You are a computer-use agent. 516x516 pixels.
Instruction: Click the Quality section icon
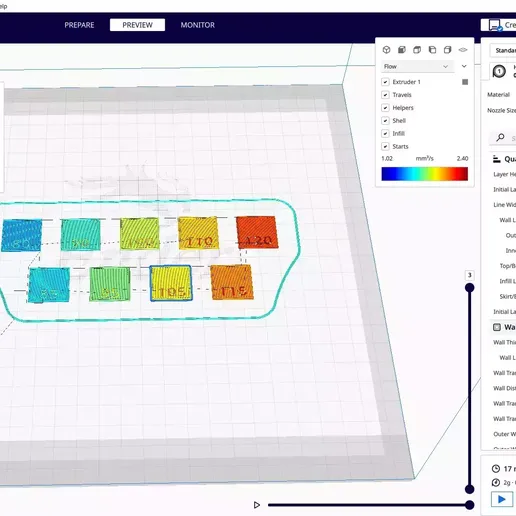pyautogui.click(x=497, y=159)
